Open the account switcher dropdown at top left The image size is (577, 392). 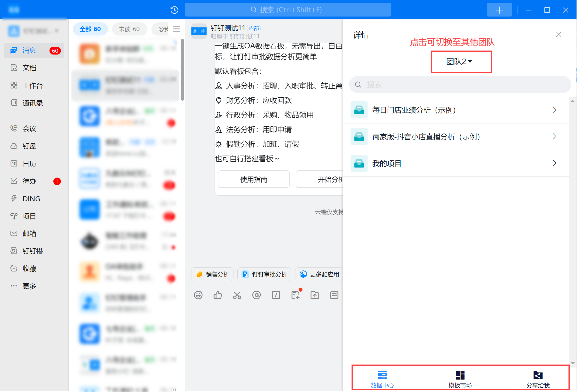[34, 31]
